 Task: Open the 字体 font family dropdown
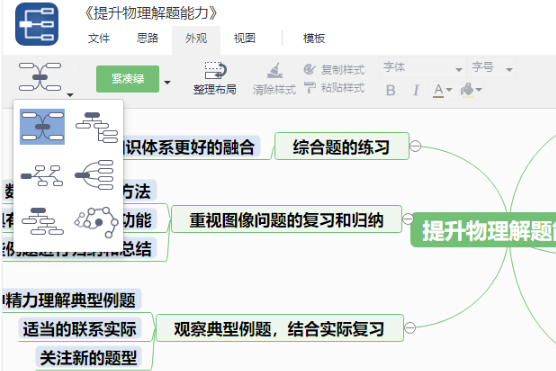click(423, 67)
